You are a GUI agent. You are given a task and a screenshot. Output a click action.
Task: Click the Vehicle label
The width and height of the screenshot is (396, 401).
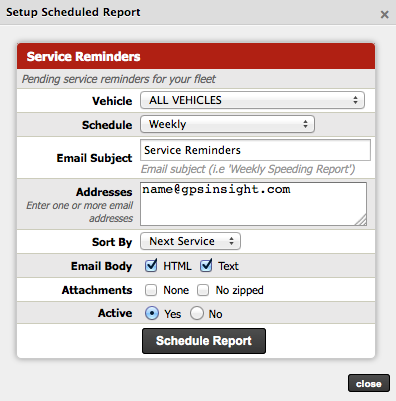click(112, 101)
